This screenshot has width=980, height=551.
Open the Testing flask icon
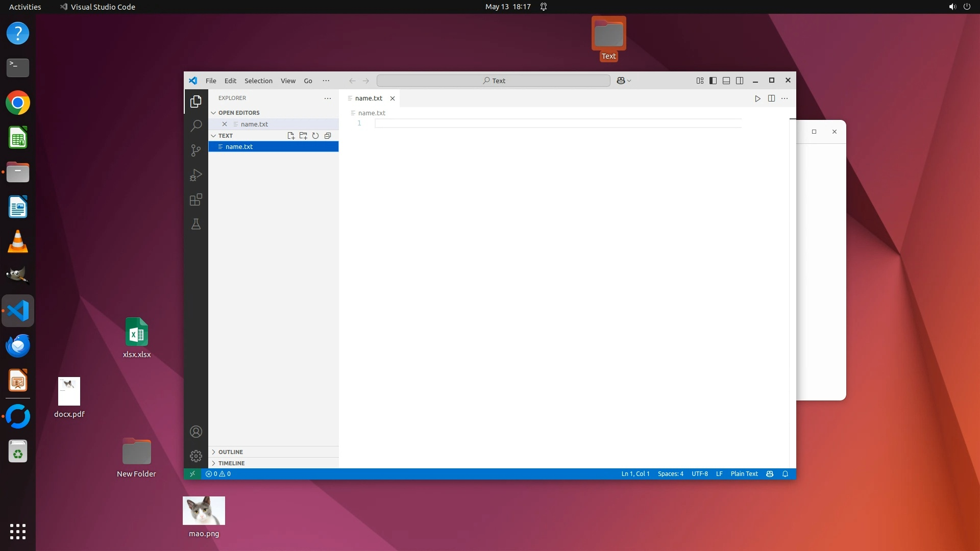pyautogui.click(x=196, y=224)
